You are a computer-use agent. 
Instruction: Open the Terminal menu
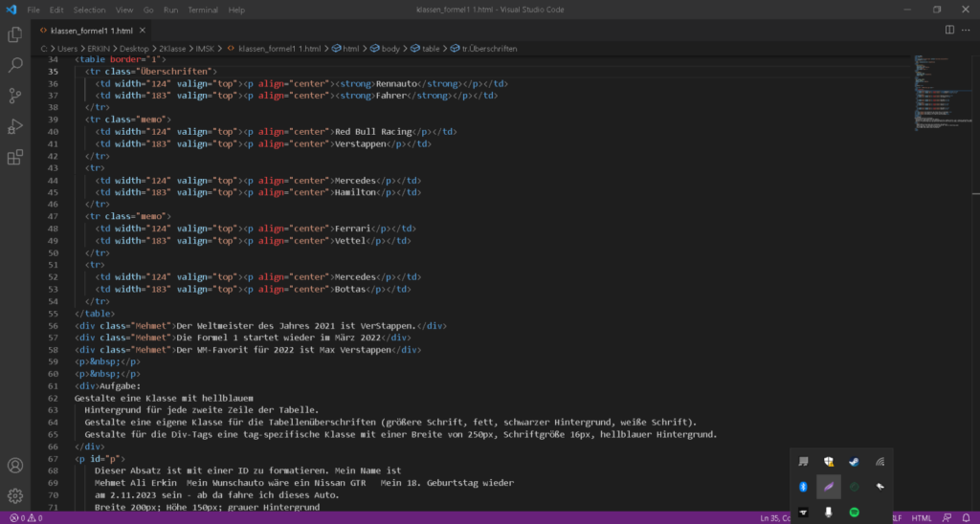(202, 10)
